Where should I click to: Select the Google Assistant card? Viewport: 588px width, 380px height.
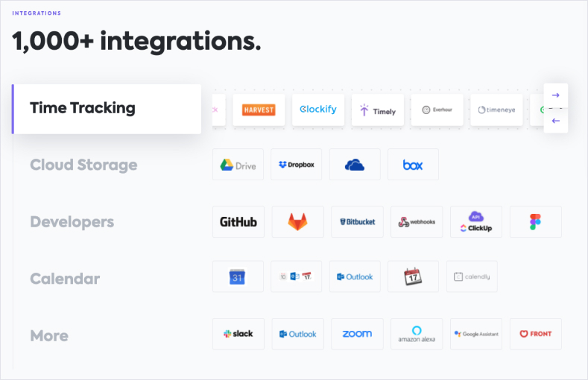[476, 334]
